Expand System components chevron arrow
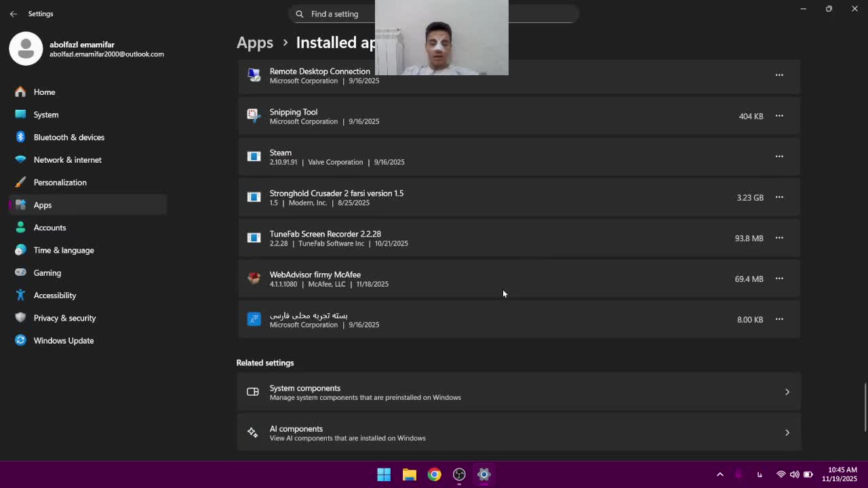868x488 pixels. click(x=787, y=392)
